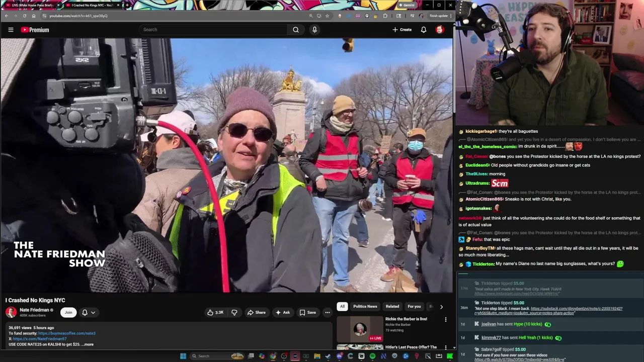The image size is (644, 362).
Task: Open options for Richie the Barber video
Action: tap(445, 319)
